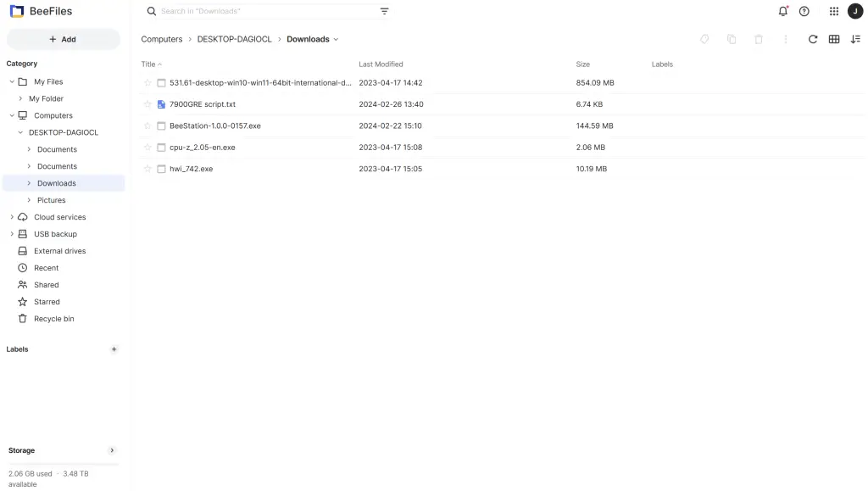Expand the USB backup tree node
The width and height of the screenshot is (868, 491).
pyautogui.click(x=12, y=234)
